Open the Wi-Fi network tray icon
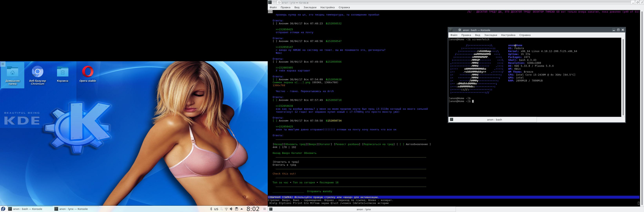The image size is (644, 212). 226,209
